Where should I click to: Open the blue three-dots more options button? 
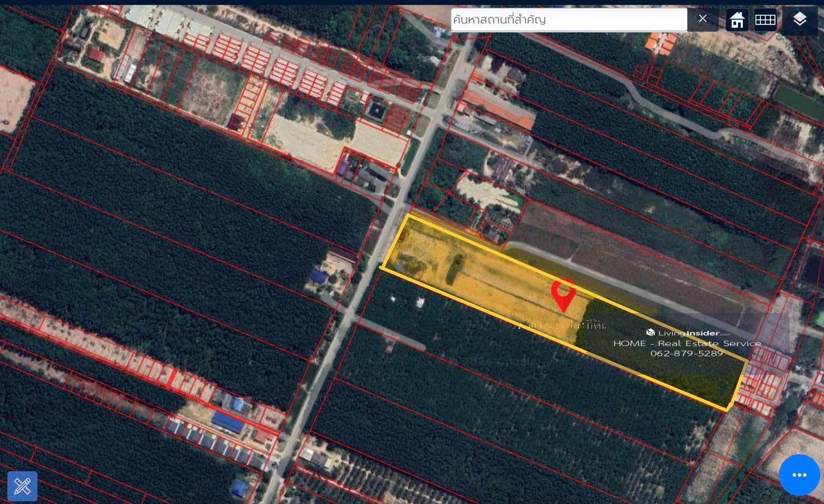point(799,475)
